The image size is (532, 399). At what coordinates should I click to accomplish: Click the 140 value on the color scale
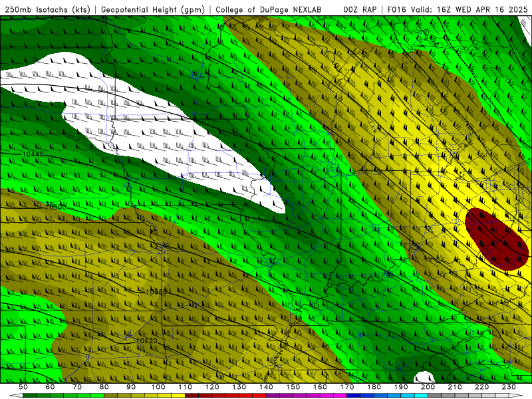[267, 387]
